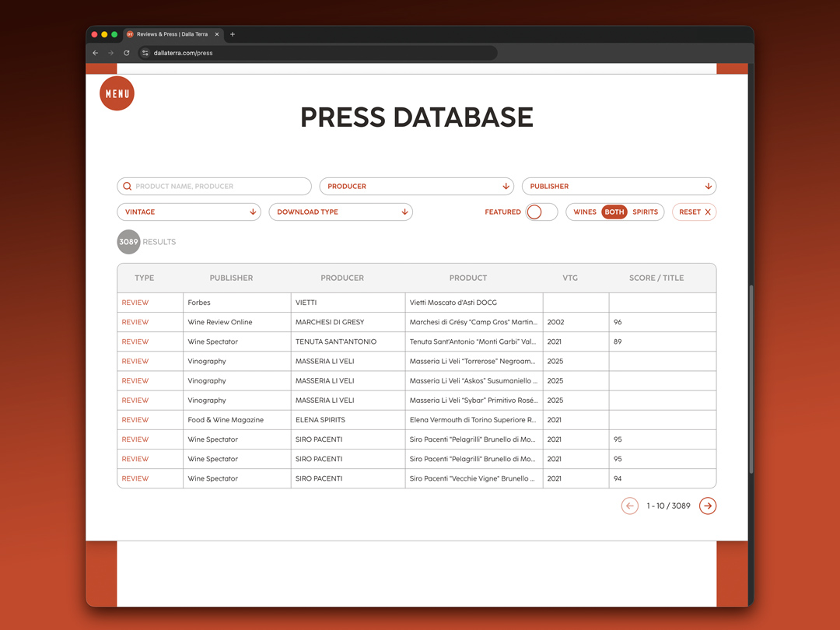Click the Elena Vermouth di Torino product

pos(473,420)
